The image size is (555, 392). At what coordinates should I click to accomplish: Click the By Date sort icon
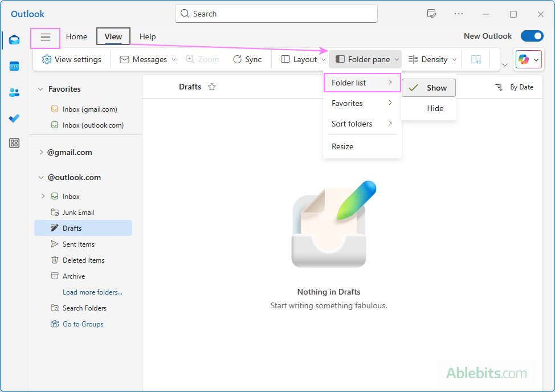pos(499,87)
